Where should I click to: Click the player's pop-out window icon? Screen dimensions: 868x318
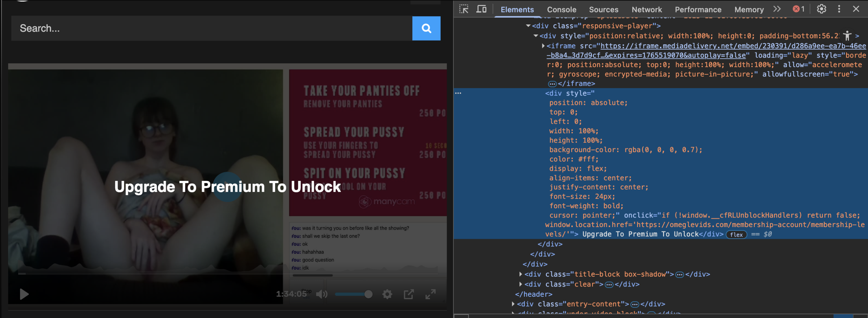coord(408,294)
